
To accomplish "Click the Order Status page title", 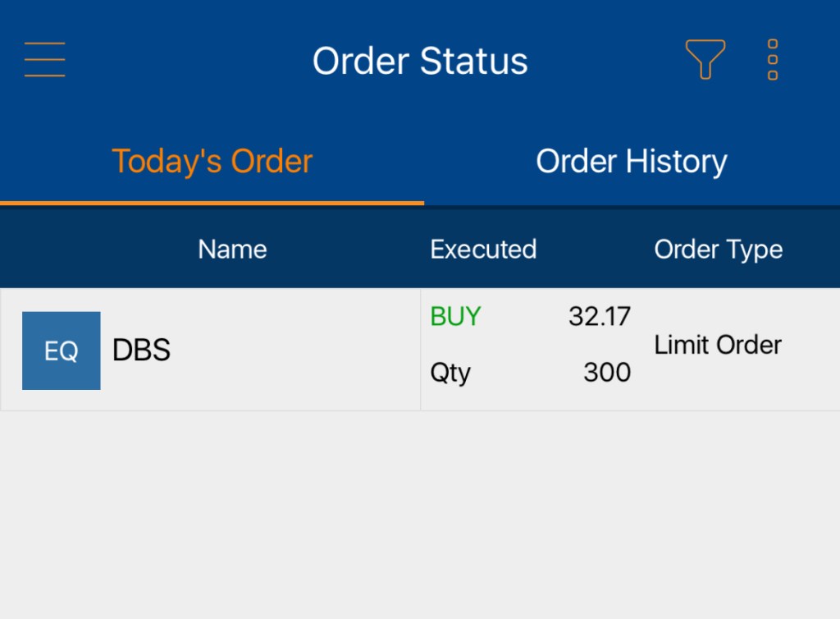I will pyautogui.click(x=420, y=62).
